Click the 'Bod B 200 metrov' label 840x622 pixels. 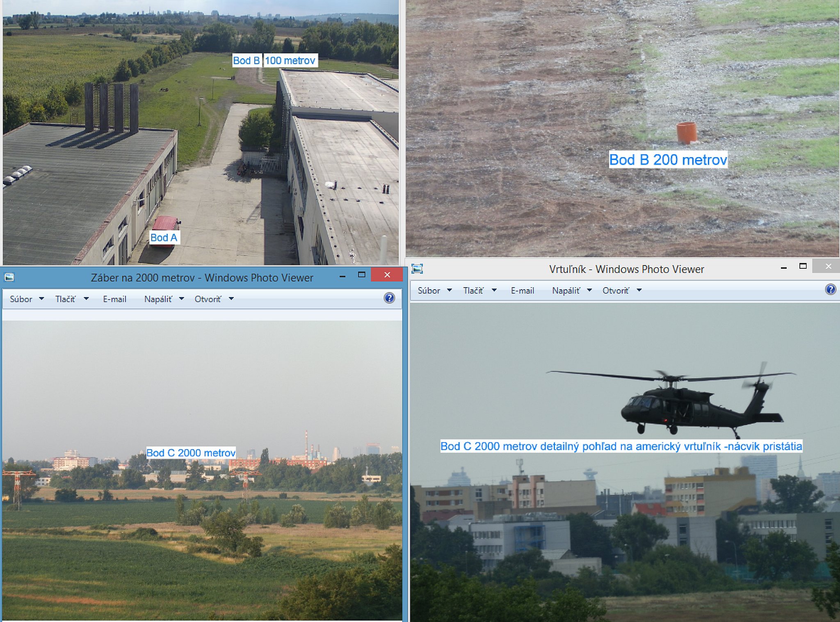[668, 160]
